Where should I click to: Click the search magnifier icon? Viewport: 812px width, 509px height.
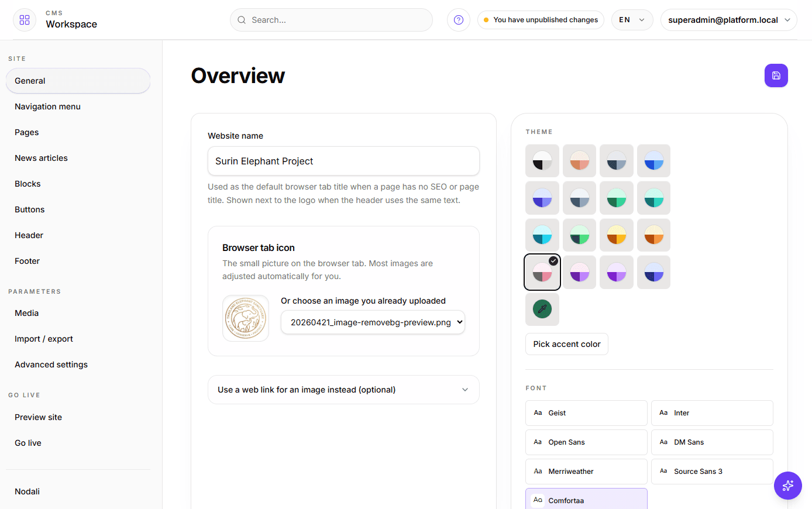click(x=241, y=19)
